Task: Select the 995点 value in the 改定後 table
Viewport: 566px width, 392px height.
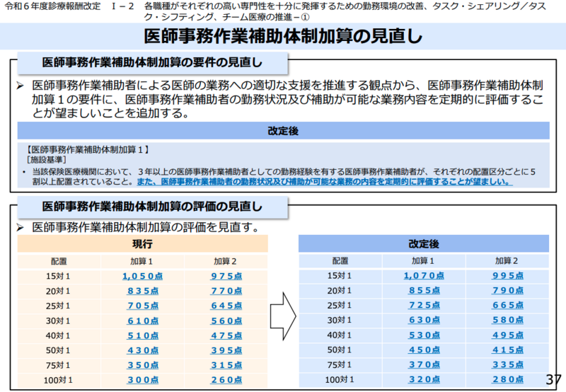Action: point(507,276)
